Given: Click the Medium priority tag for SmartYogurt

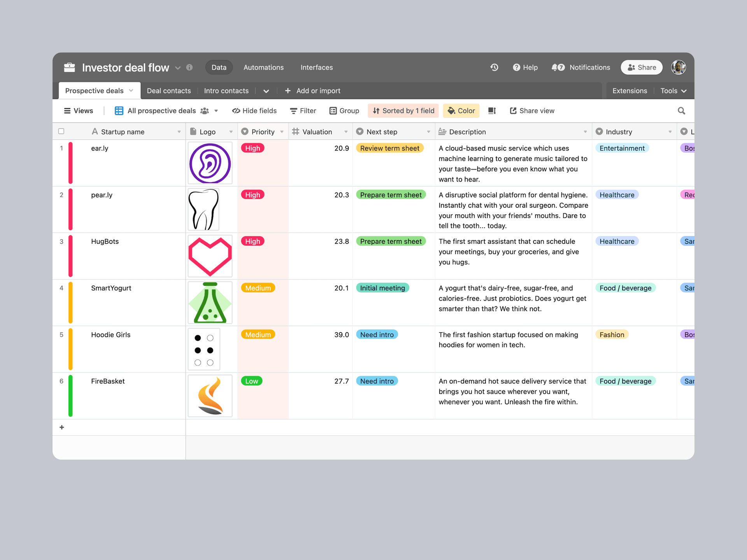Looking at the screenshot, I should (258, 288).
